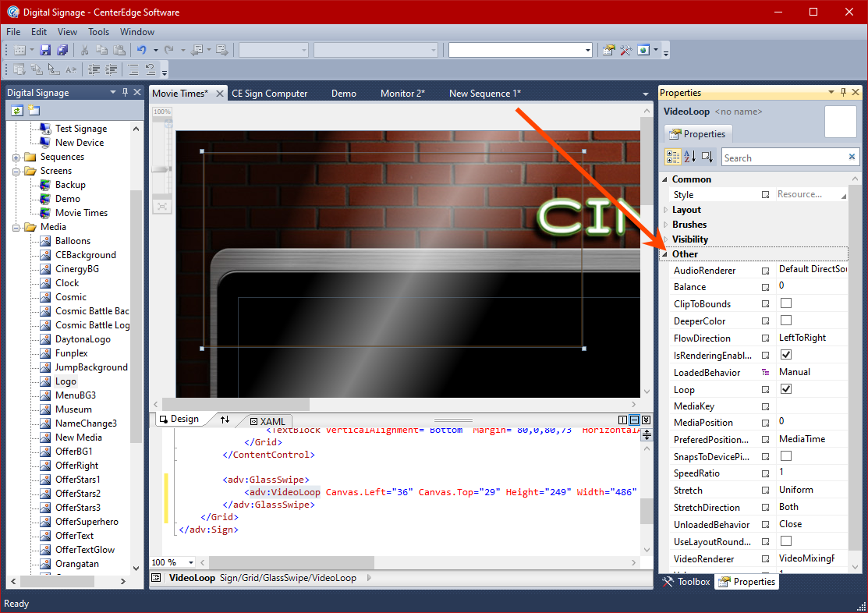
Task: Collapse the XAML pane
Action: (x=646, y=420)
